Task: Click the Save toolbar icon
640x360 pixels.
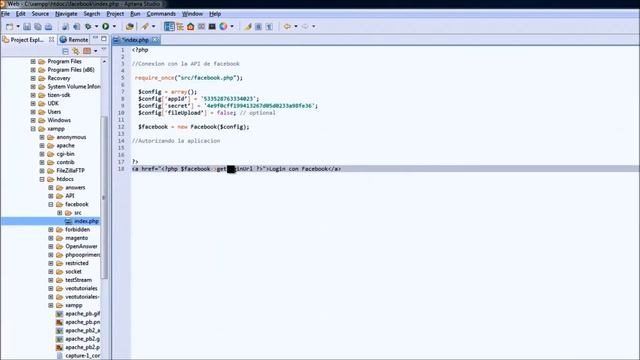Action: (27, 27)
